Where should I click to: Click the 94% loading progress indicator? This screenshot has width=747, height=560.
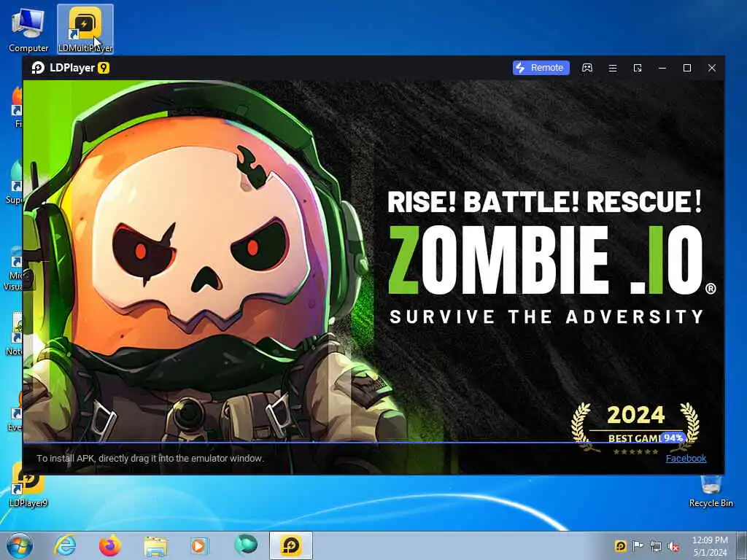tap(673, 437)
